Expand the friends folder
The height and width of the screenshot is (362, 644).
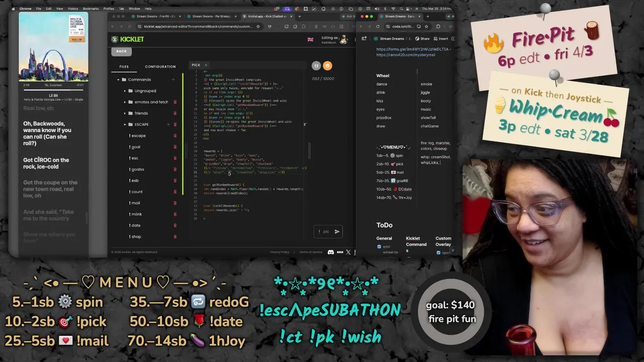[x=125, y=113]
